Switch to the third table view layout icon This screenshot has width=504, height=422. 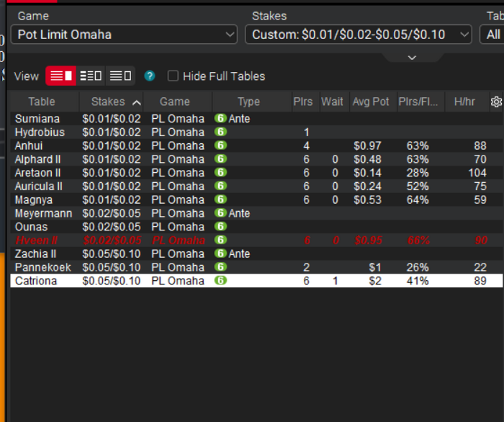pos(120,76)
